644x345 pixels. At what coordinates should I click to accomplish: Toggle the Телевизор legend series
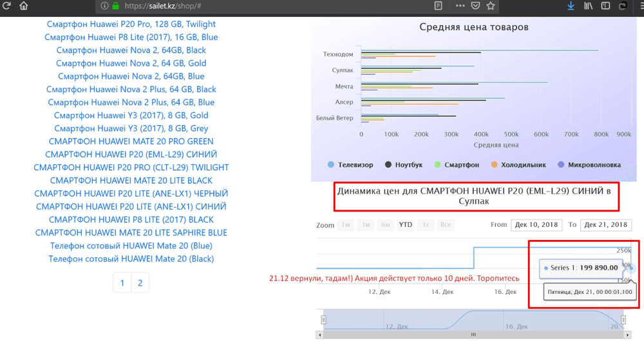tap(350, 164)
